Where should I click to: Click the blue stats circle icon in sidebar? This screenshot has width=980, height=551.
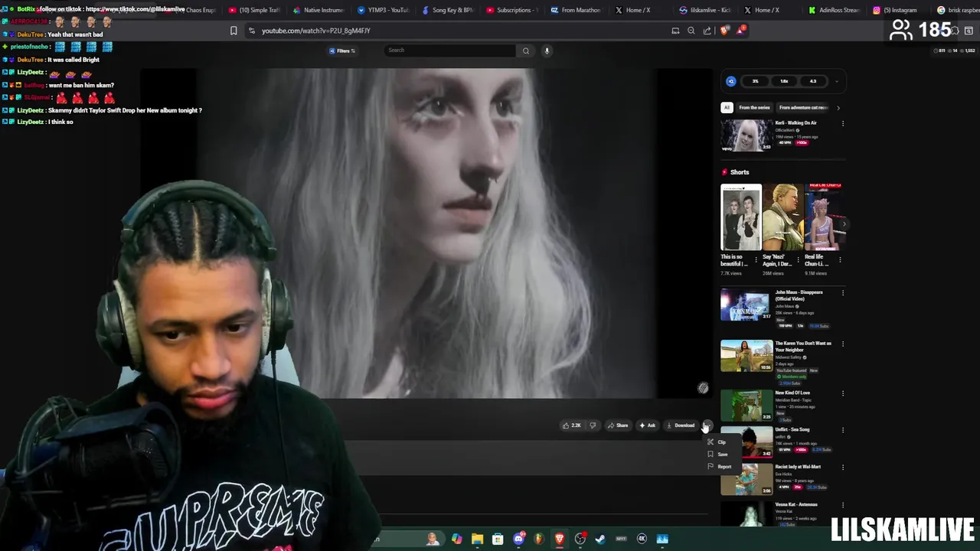[x=731, y=81]
